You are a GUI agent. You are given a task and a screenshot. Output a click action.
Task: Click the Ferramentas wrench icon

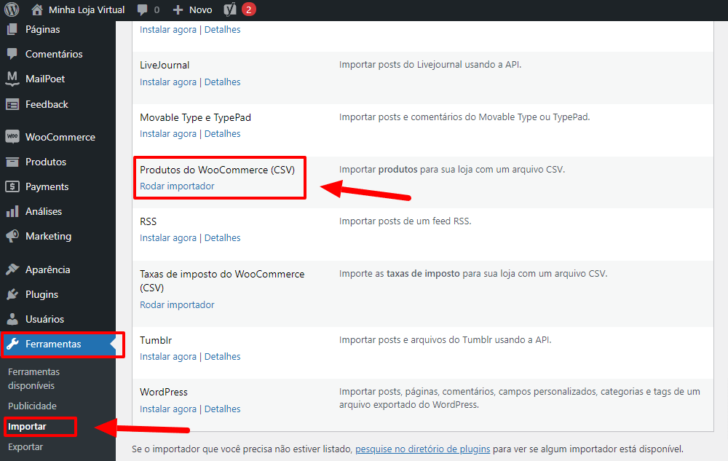pos(12,344)
